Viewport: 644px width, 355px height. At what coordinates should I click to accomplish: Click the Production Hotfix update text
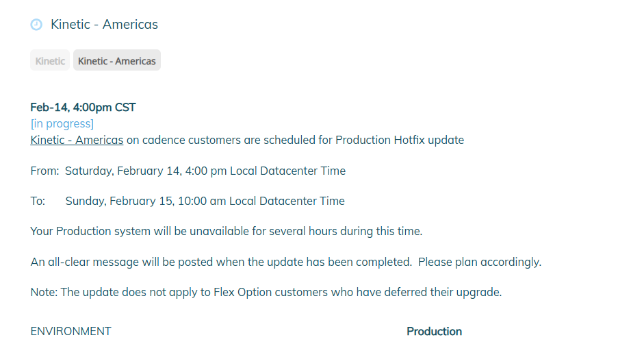[400, 140]
